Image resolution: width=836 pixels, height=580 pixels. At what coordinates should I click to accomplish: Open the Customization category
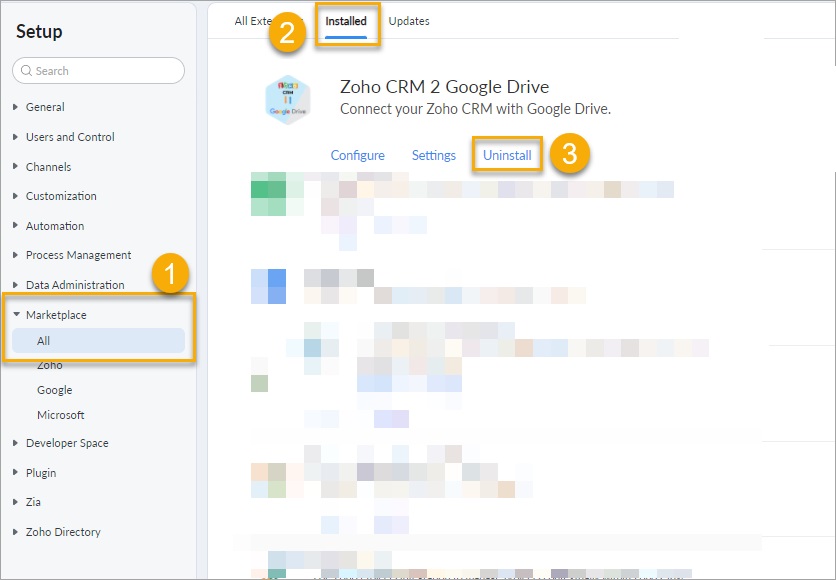click(61, 196)
